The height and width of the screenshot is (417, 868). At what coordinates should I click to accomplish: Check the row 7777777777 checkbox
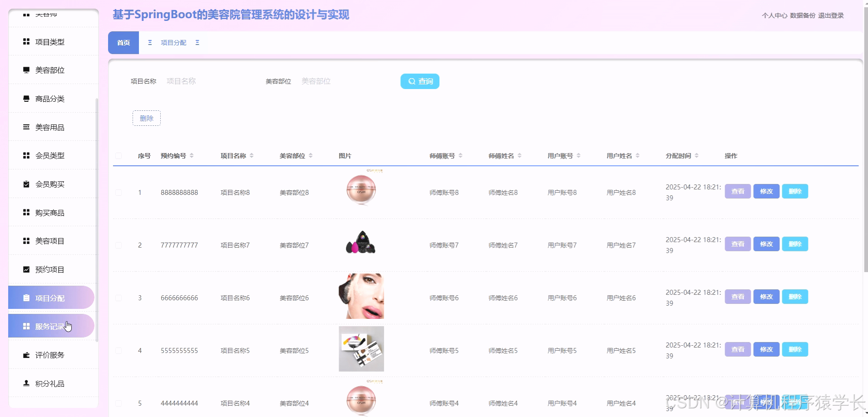[x=118, y=245]
